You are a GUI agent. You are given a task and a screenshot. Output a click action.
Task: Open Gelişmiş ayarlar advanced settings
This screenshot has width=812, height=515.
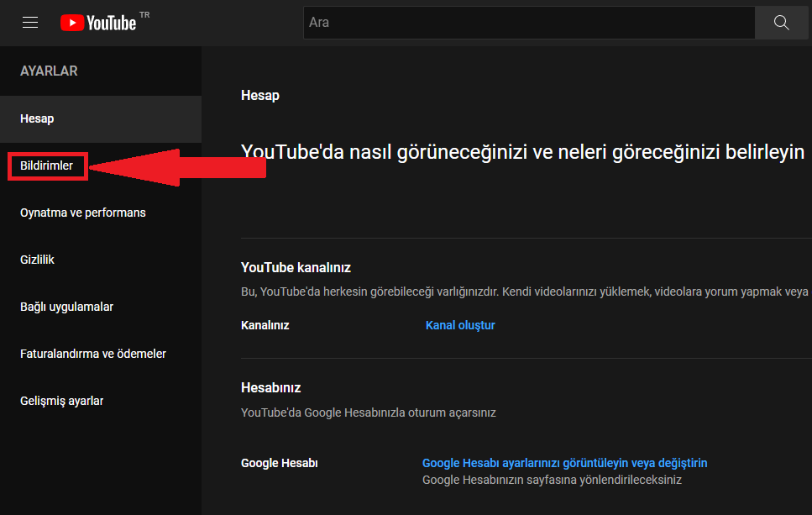tap(61, 401)
